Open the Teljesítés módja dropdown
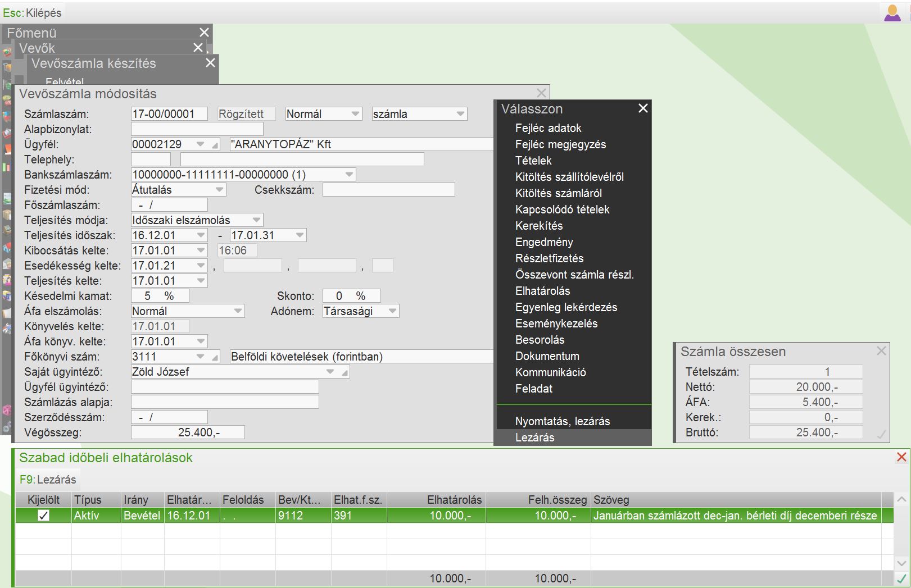The image size is (911, 588). pos(256,220)
